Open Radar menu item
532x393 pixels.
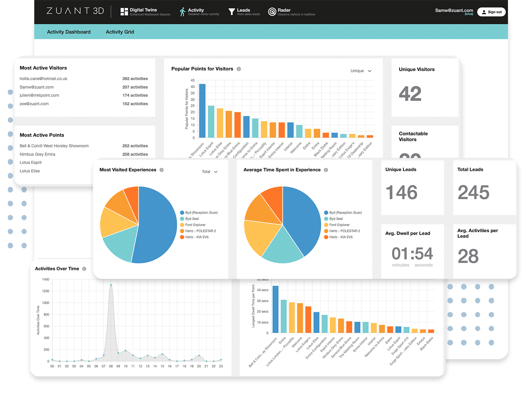pos(292,12)
